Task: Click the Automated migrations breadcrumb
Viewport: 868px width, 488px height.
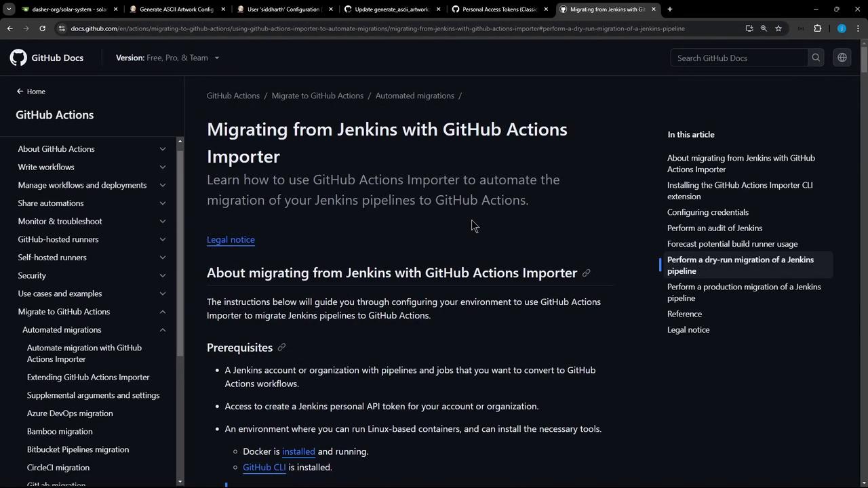Action: point(415,96)
